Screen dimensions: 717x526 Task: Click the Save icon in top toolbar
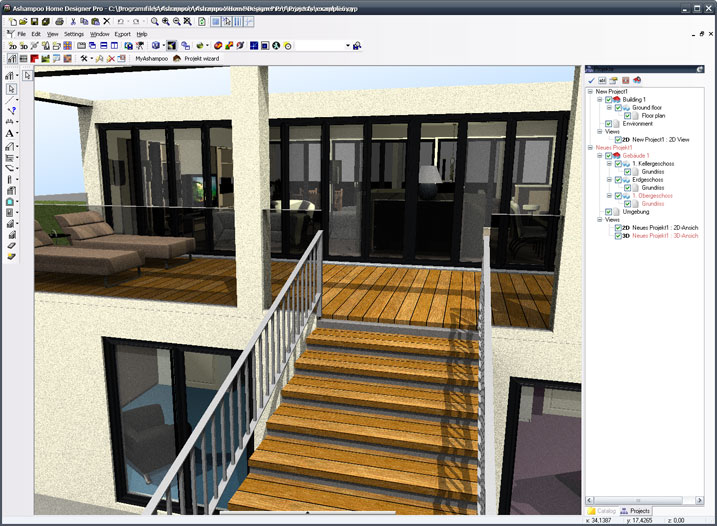tap(34, 21)
